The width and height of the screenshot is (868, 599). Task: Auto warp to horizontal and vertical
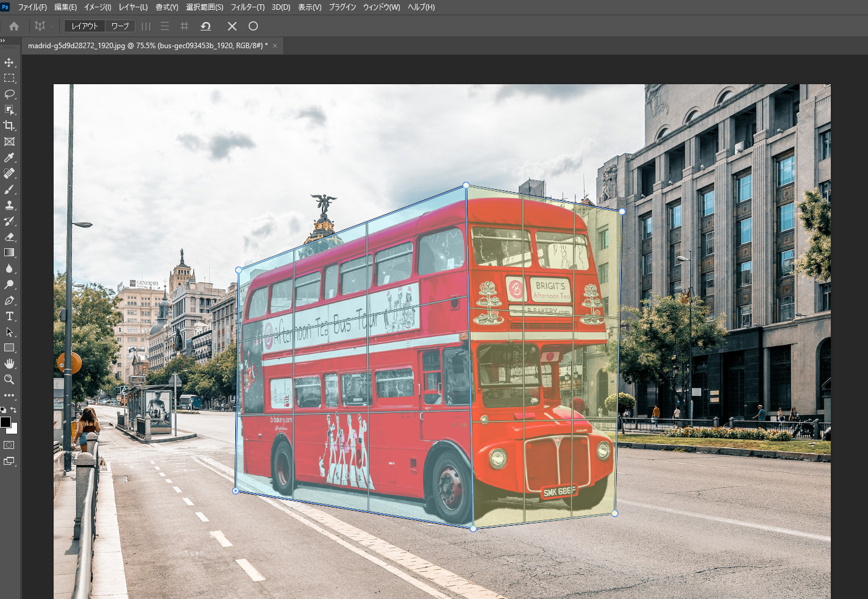pos(184,26)
